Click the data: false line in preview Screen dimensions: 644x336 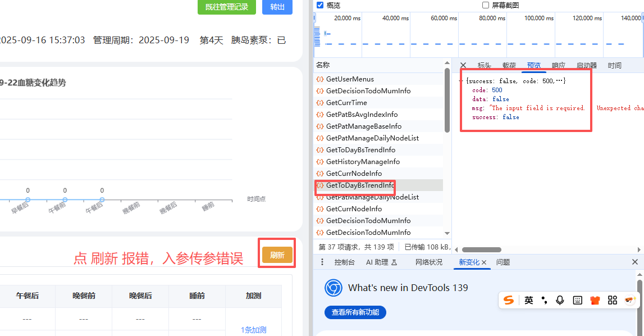click(490, 99)
